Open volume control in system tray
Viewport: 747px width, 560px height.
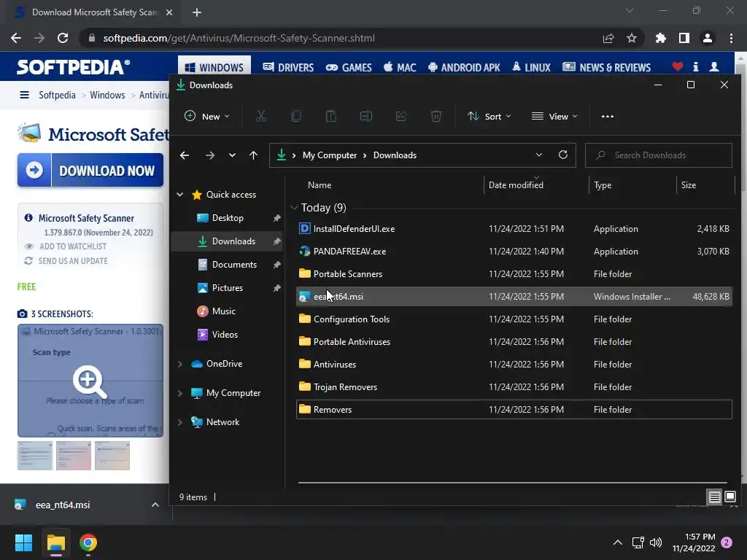[656, 542]
